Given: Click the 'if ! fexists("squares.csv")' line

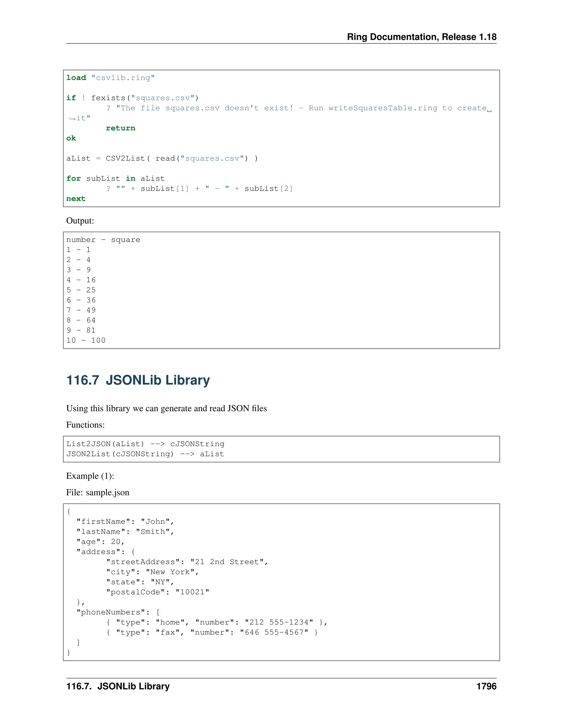Looking at the screenshot, I should 133,98.
